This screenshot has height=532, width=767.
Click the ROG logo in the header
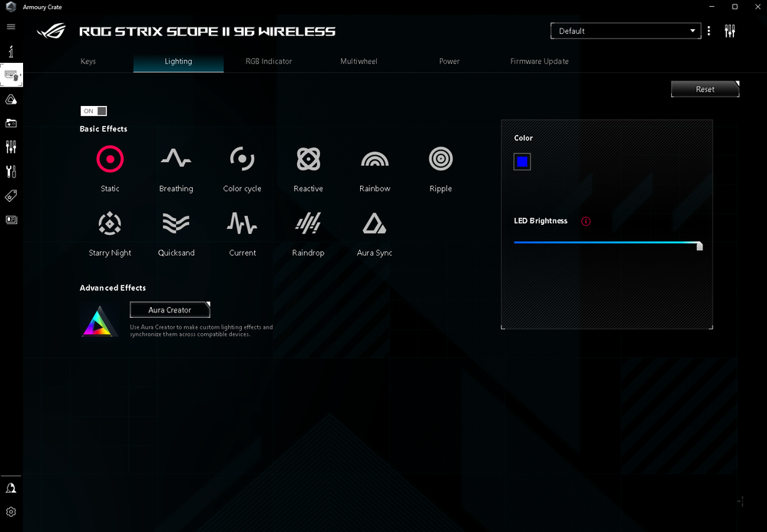coord(51,31)
